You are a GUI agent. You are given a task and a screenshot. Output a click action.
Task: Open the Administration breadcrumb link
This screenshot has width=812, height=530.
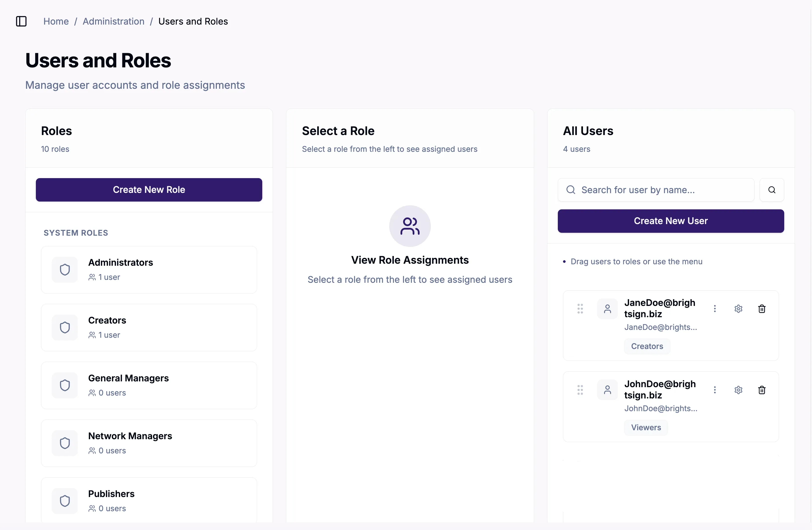(113, 21)
